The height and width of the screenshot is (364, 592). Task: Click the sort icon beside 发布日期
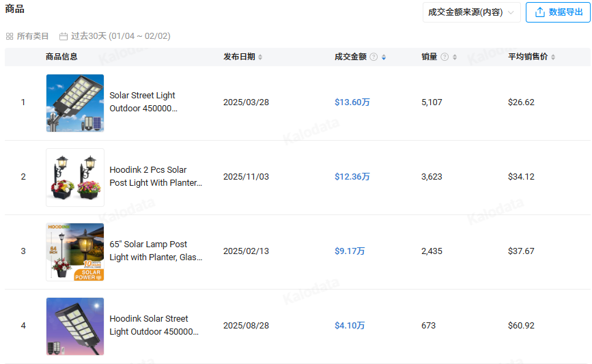tap(260, 57)
